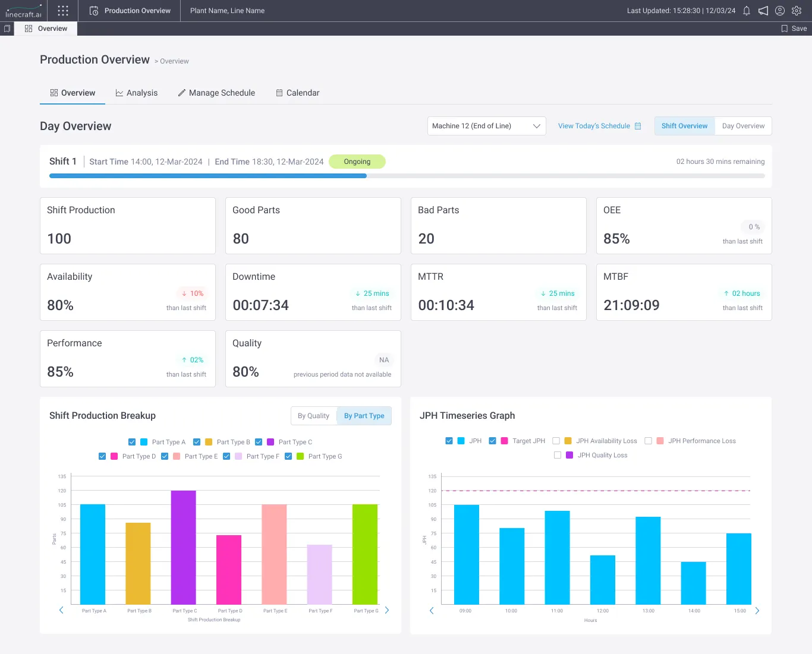This screenshot has height=654, width=812.
Task: Enable JPH Quality Loss checkbox
Action: (558, 455)
